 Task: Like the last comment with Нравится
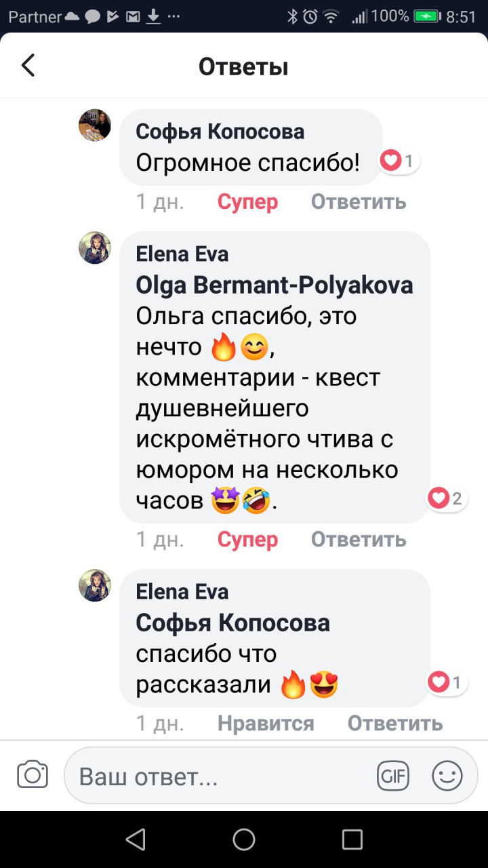coord(266,723)
